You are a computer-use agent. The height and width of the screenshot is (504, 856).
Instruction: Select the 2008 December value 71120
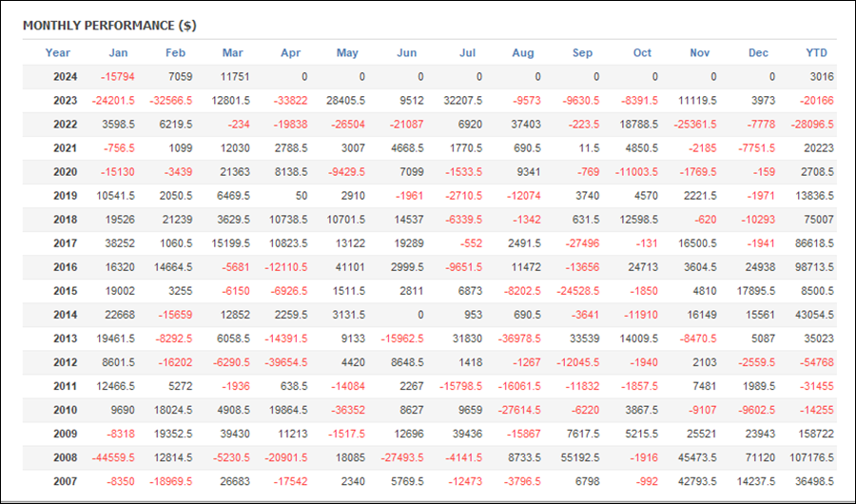click(760, 457)
